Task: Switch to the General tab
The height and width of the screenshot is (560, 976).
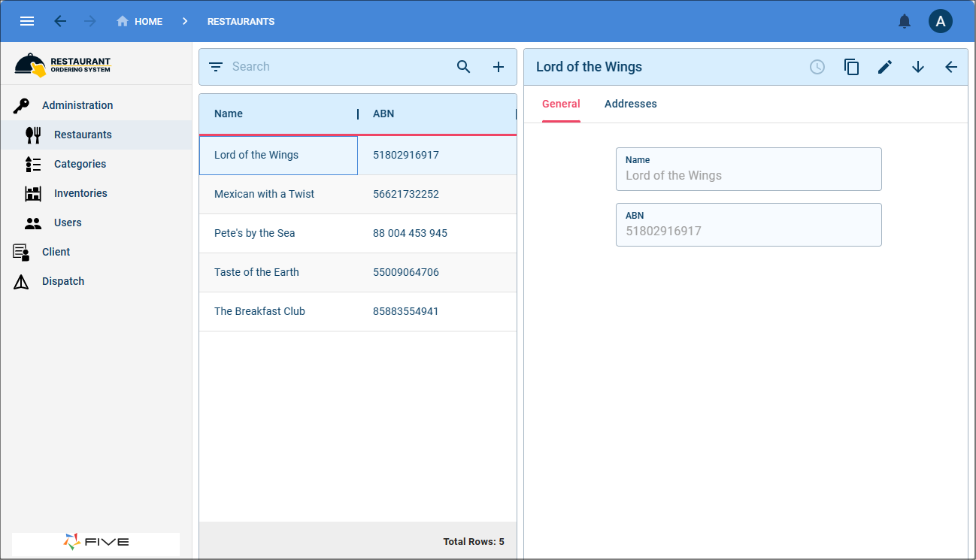Action: [x=561, y=104]
